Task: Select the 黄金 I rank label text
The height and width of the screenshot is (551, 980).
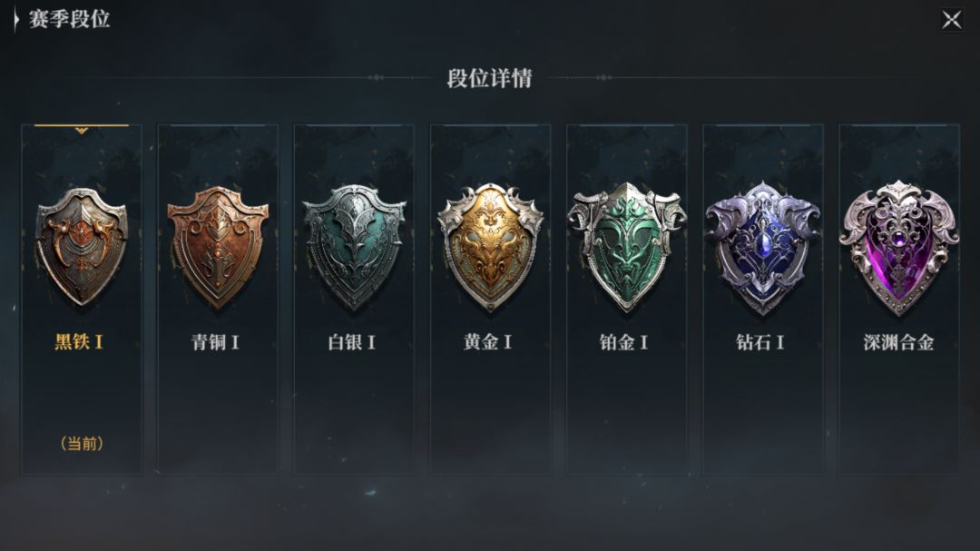Action: coord(487,342)
